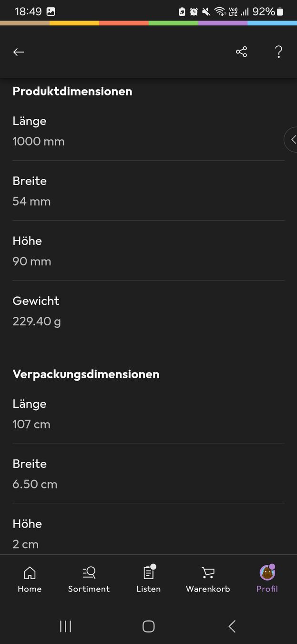Tap product Länge 1000 mm value
This screenshot has width=297, height=644.
point(39,141)
